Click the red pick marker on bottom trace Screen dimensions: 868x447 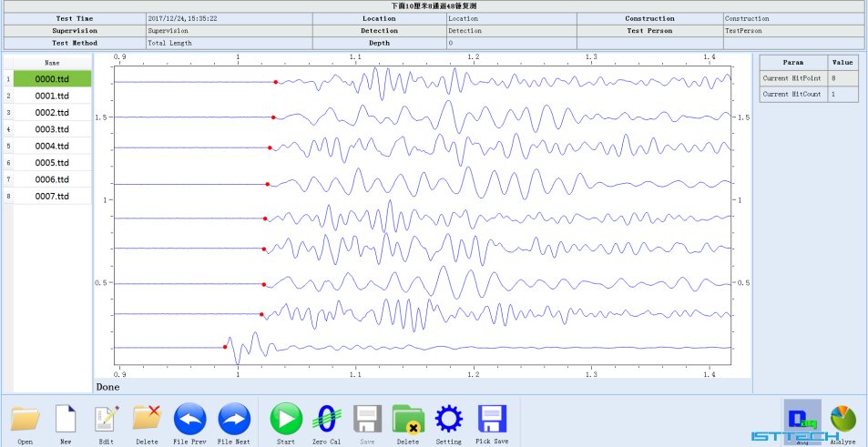[225, 347]
